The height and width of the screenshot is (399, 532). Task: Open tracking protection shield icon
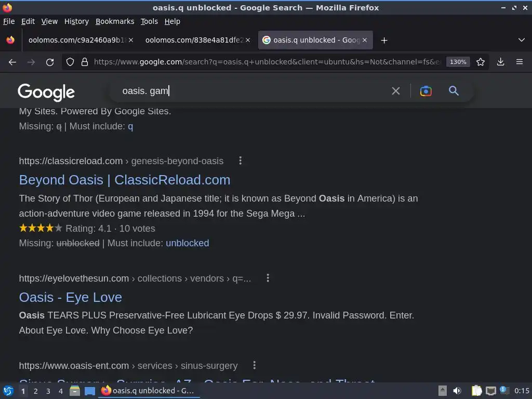coord(70,62)
